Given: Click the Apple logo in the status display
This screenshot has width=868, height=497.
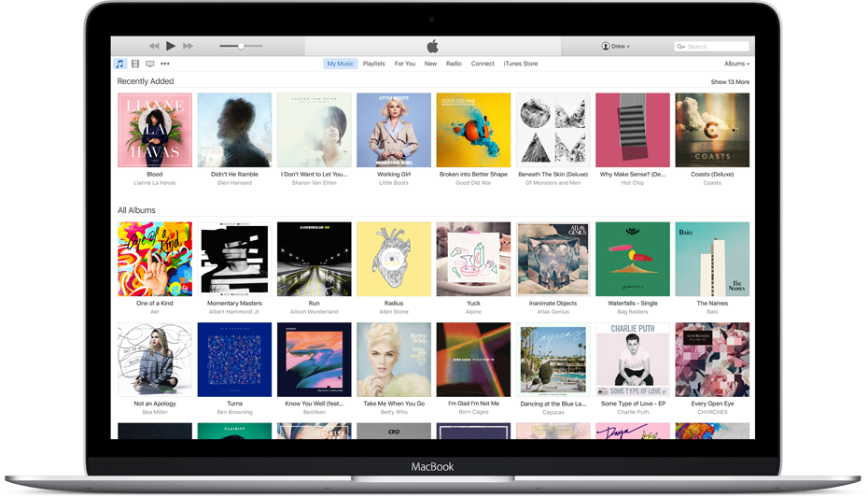Looking at the screenshot, I should (433, 46).
